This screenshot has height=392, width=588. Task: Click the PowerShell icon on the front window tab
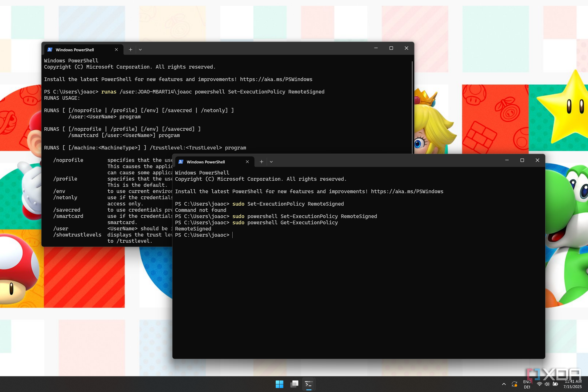click(x=181, y=162)
